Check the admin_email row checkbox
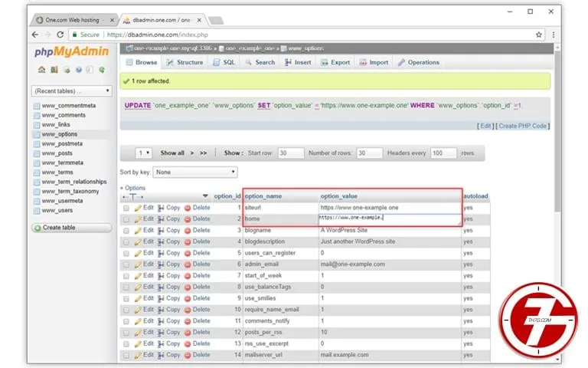This screenshot has height=368, width=588. (126, 264)
